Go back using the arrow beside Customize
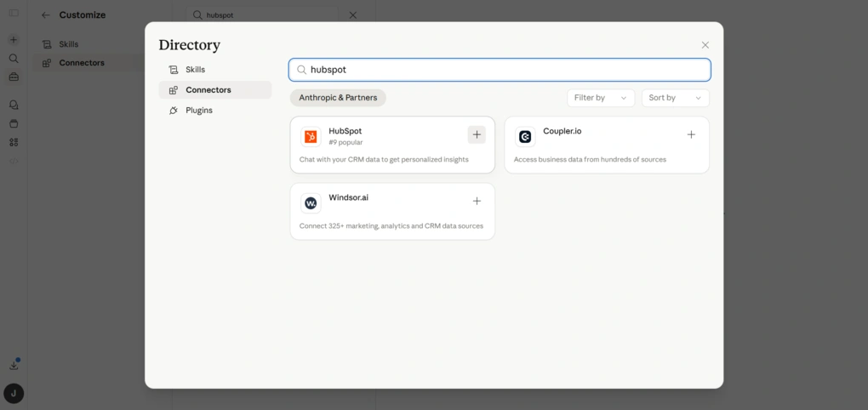This screenshot has width=868, height=410. tap(46, 15)
